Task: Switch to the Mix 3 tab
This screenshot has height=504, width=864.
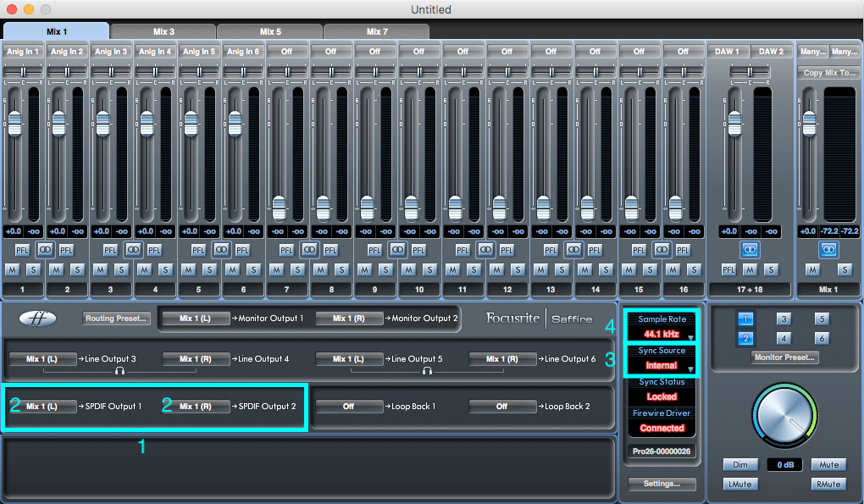Action: pyautogui.click(x=163, y=30)
